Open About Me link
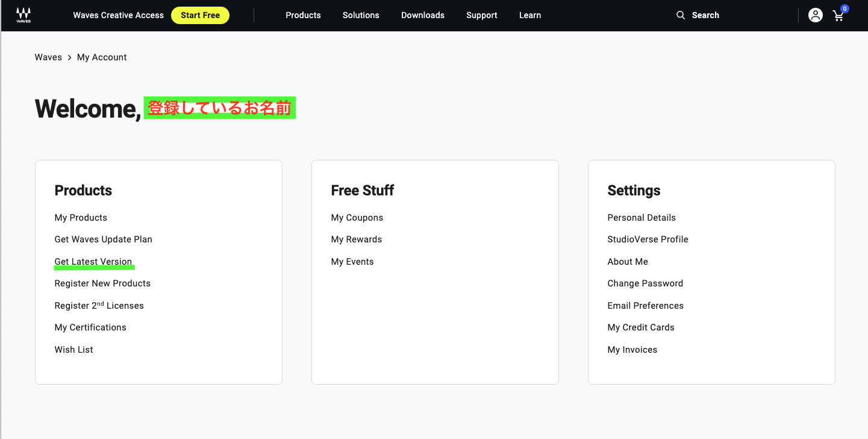Screen dimensions: 868x439 pos(628,262)
